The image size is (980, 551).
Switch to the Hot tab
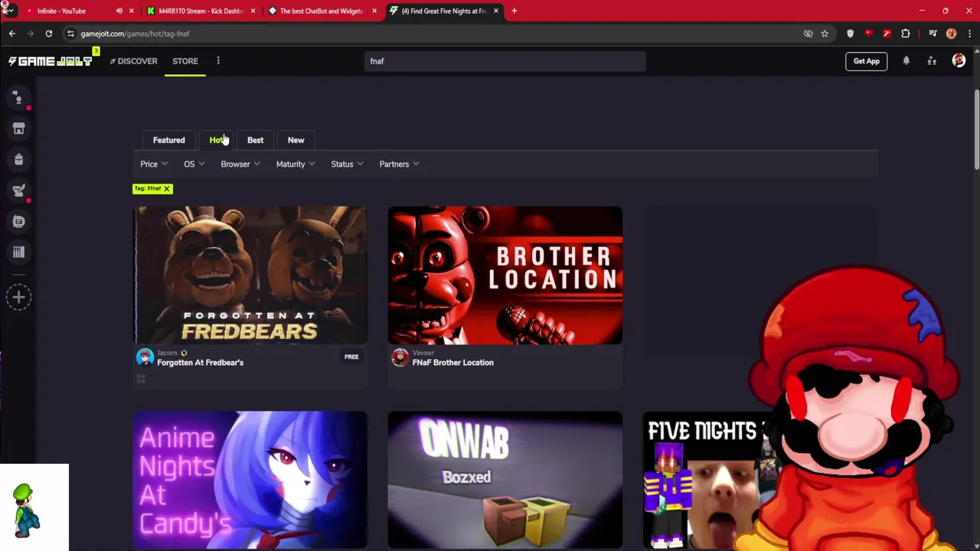[x=217, y=140]
